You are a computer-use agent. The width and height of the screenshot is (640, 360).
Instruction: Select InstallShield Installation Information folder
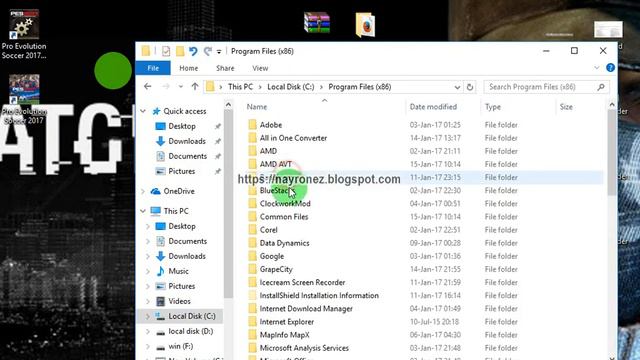(x=319, y=296)
